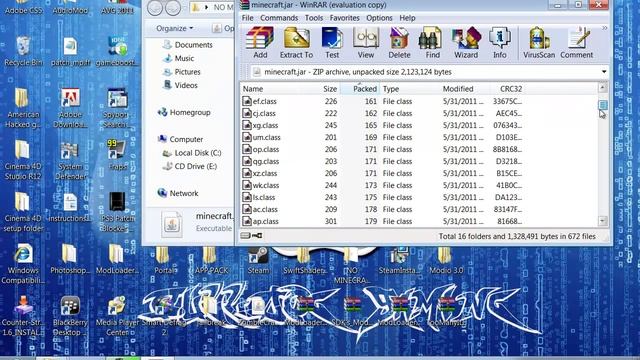Select Music in Explorer navigation pane
This screenshot has width=640, height=360.
coord(179,58)
